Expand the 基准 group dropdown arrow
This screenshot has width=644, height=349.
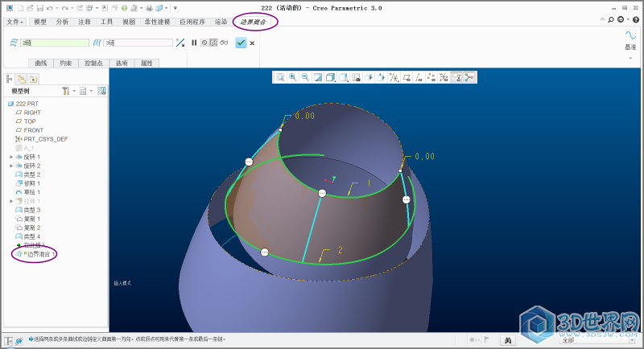pos(630,58)
